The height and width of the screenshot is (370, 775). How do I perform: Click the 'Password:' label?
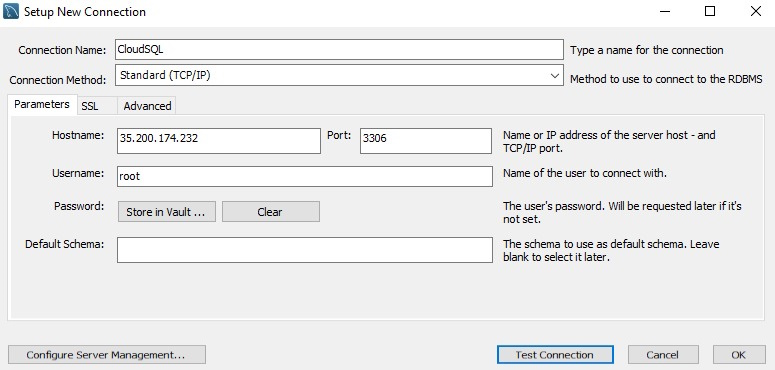(79, 206)
